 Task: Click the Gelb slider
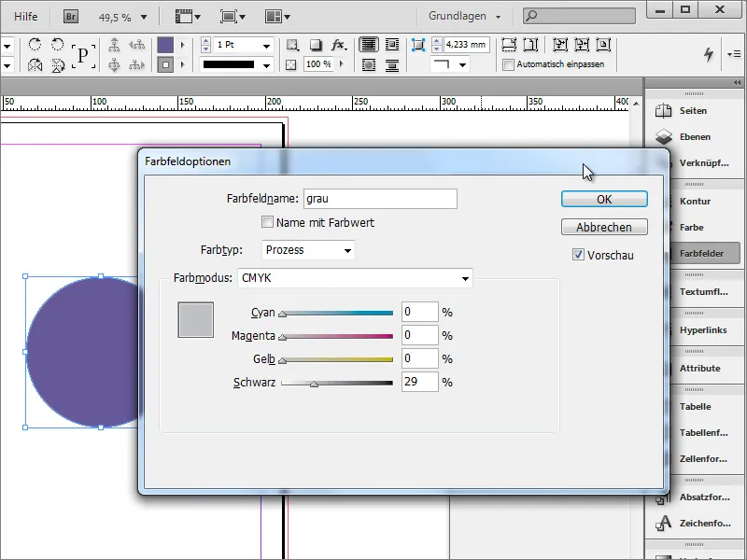[337, 360]
